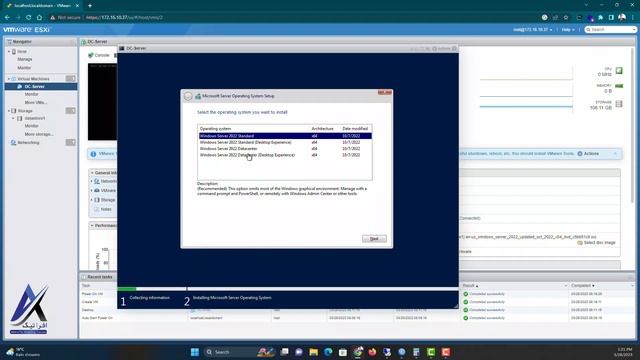Bookmark this page with the star icon

coord(566,18)
